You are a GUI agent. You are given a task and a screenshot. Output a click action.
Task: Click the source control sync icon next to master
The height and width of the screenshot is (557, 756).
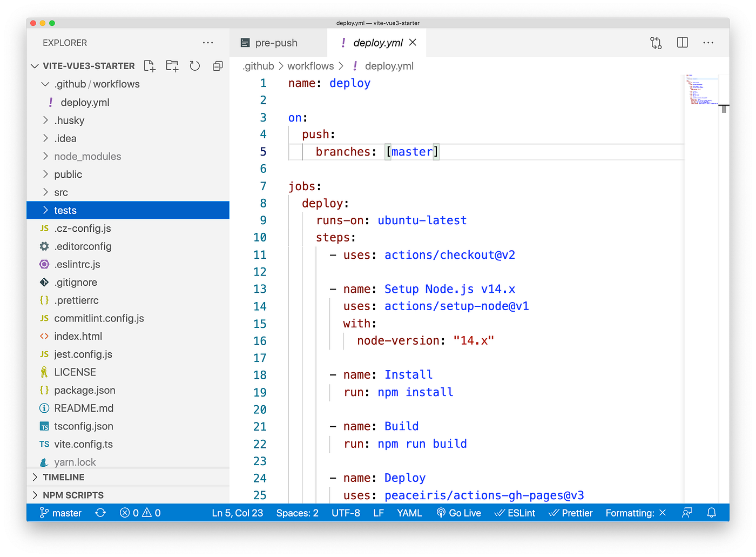[x=100, y=512]
